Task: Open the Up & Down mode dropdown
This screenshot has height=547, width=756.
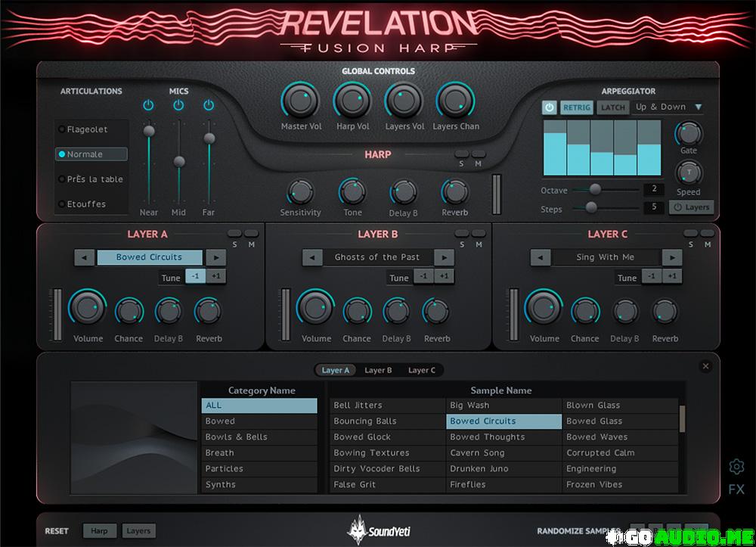Action: click(x=668, y=107)
